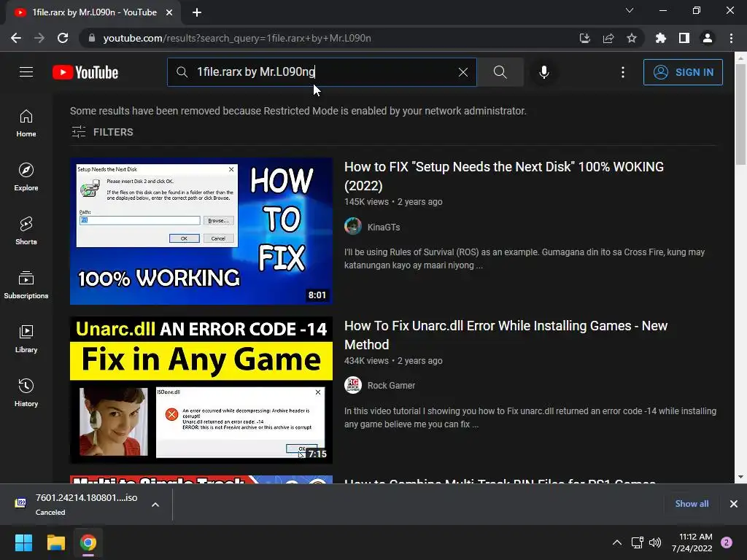
Task: Open Library in the sidebar
Action: tap(26, 338)
